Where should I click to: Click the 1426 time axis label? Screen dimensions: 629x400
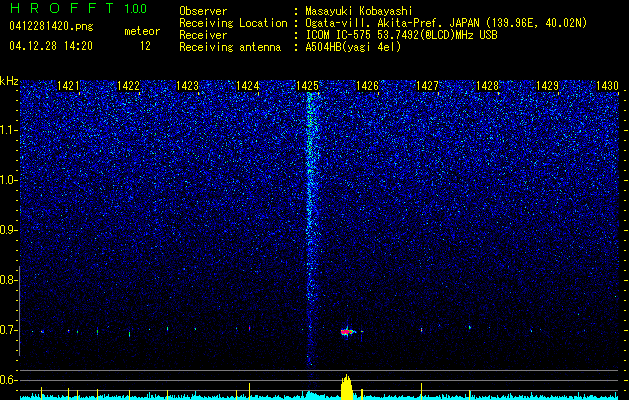pyautogui.click(x=367, y=86)
